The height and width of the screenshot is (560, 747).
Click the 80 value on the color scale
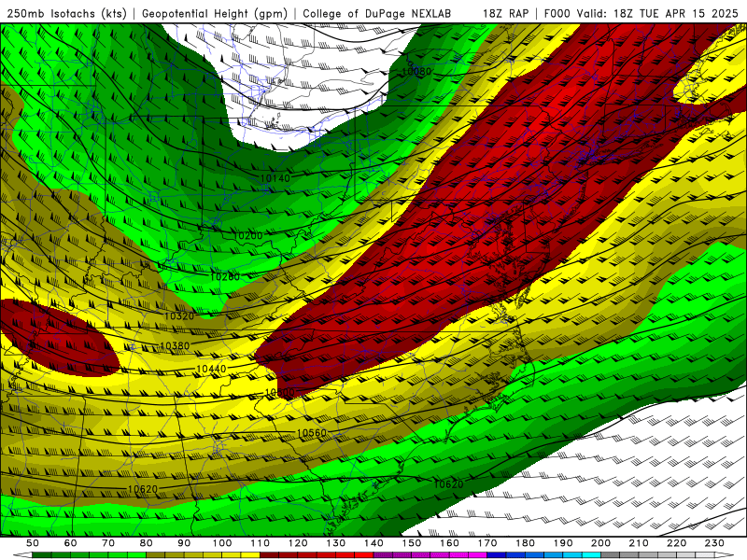[x=147, y=543]
